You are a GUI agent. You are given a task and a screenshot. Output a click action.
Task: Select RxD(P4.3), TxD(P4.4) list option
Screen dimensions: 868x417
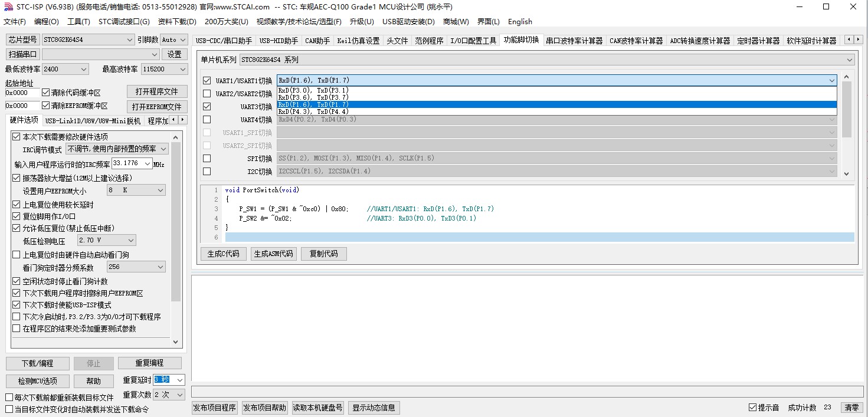tap(556, 111)
